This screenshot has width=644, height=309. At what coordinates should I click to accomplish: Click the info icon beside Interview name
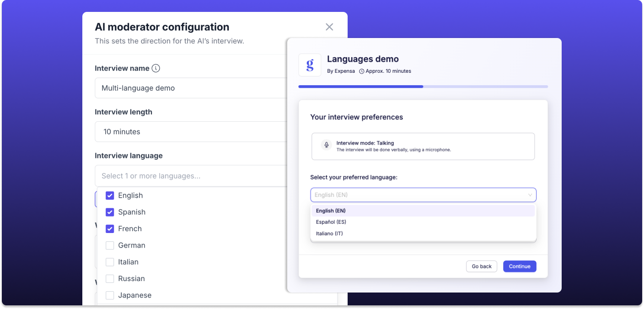coord(156,68)
